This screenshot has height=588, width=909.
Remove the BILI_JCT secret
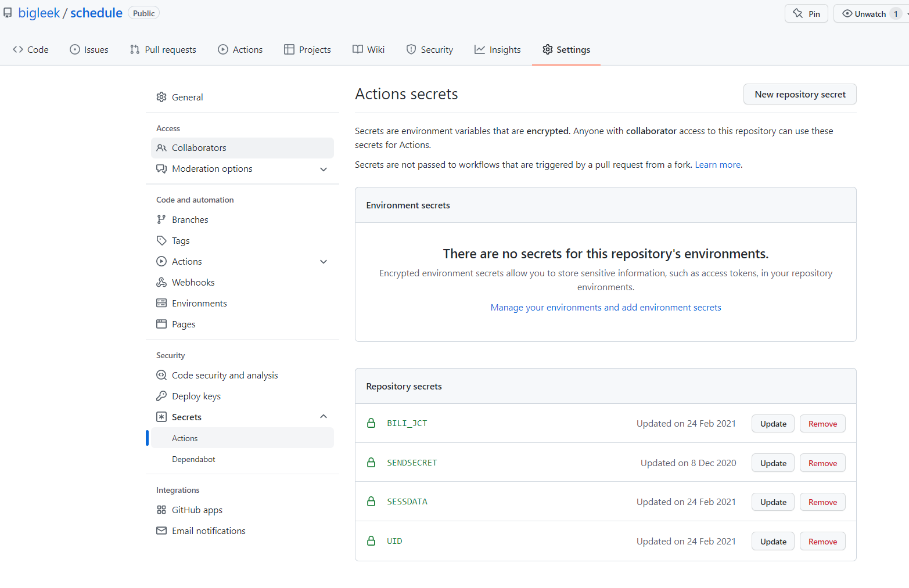822,424
